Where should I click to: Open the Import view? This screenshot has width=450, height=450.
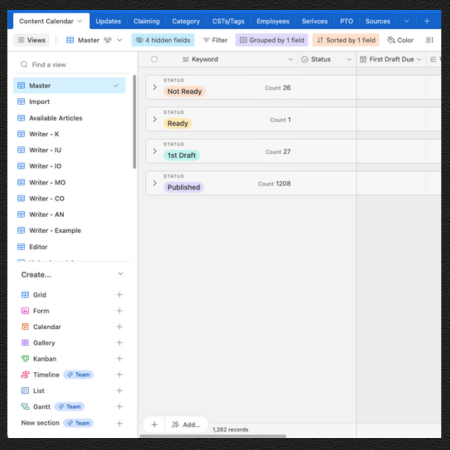tap(69, 102)
